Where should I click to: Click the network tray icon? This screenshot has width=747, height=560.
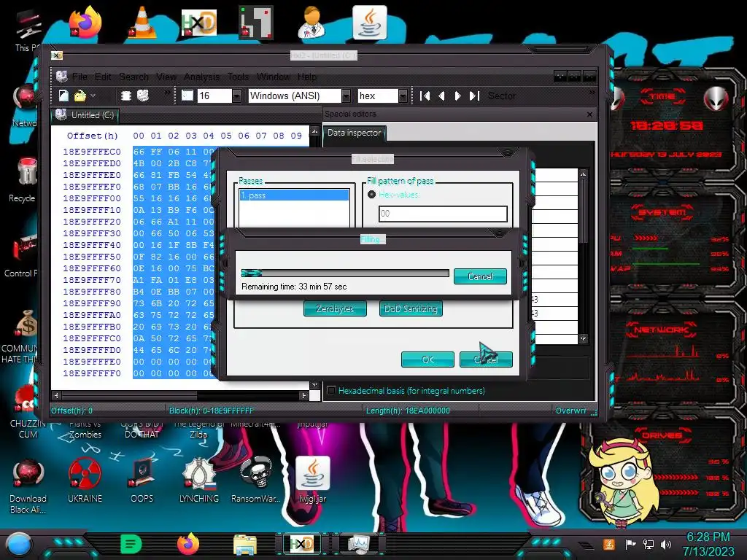tap(649, 544)
